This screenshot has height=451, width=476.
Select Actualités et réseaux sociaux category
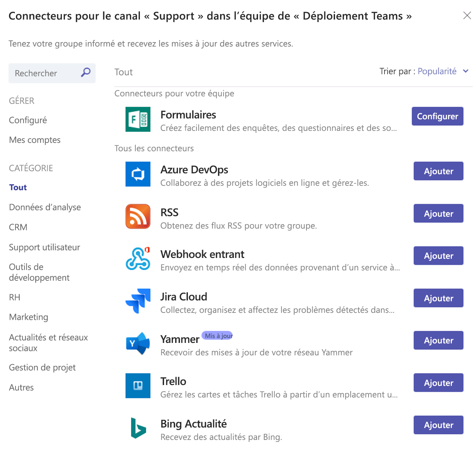[48, 343]
